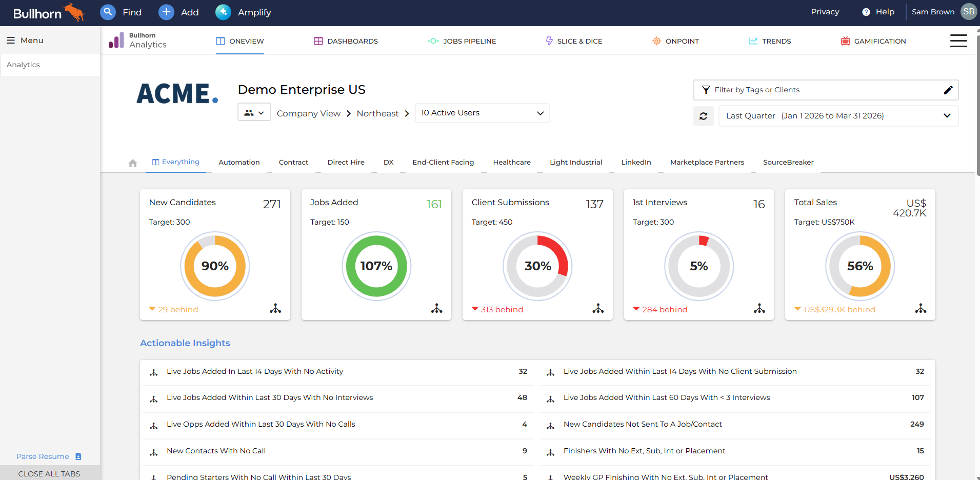This screenshot has width=980, height=480.
Task: Click icon beside Less Than 3 Interviews insight
Action: (550, 399)
